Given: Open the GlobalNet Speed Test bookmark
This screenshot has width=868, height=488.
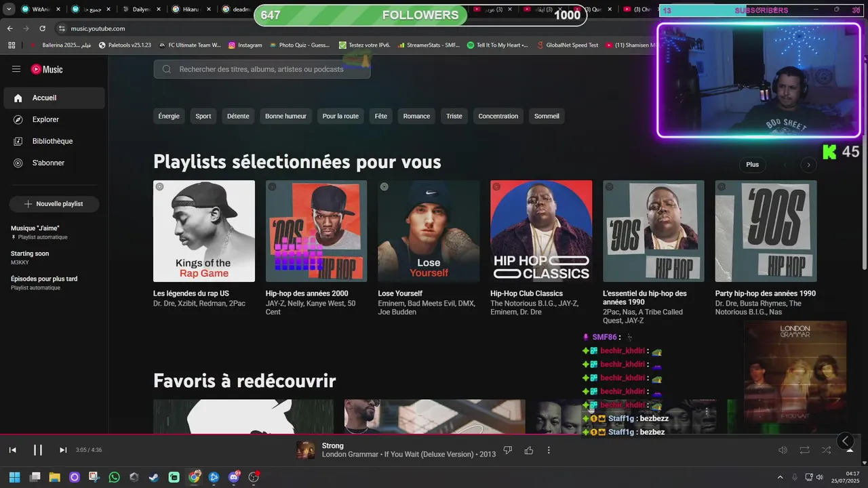Looking at the screenshot, I should pyautogui.click(x=568, y=45).
